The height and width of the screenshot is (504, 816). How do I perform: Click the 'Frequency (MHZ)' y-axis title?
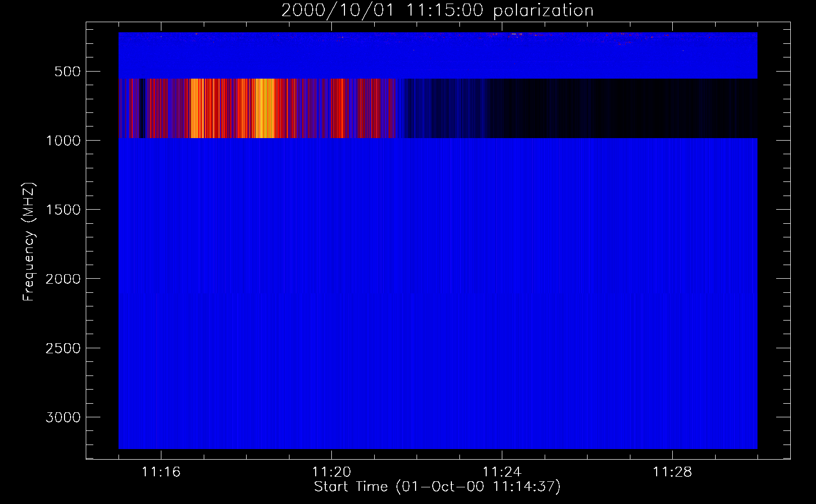pos(29,242)
